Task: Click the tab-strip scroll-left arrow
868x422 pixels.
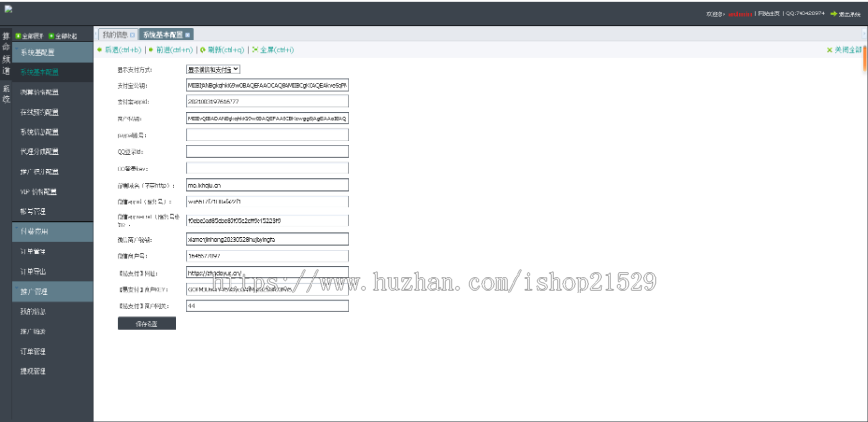Action: coord(95,35)
